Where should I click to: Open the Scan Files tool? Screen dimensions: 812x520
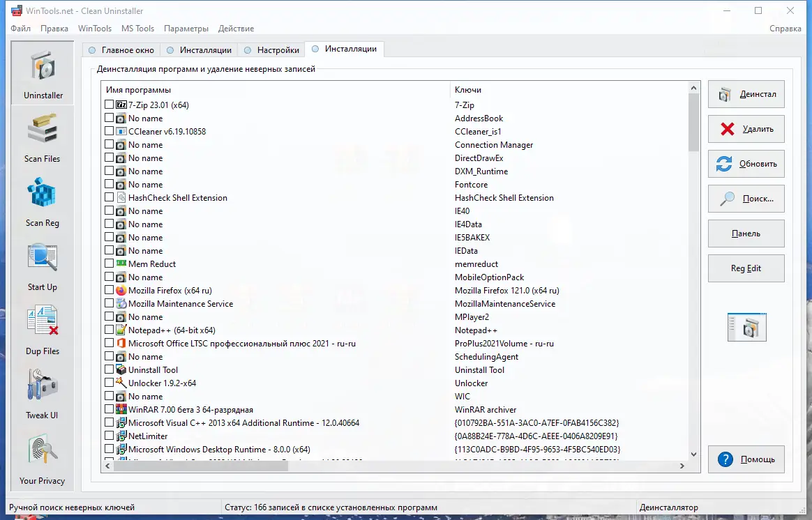tap(43, 138)
